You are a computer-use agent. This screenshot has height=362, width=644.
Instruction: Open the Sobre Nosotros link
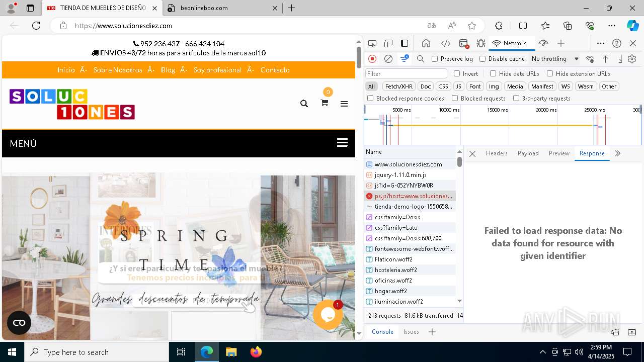[118, 70]
